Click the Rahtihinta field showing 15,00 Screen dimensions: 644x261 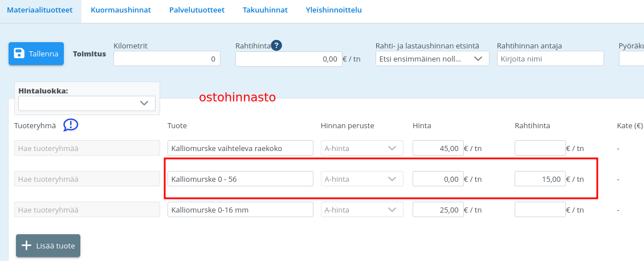pyautogui.click(x=540, y=179)
